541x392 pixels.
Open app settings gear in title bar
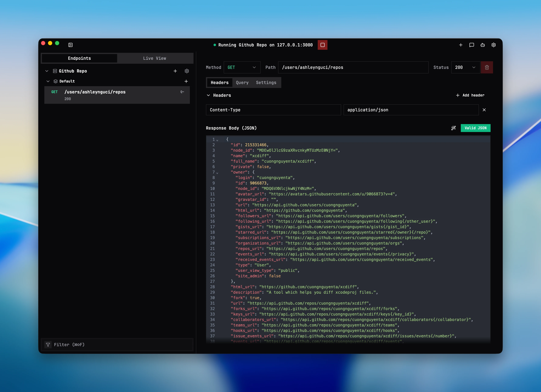click(493, 45)
